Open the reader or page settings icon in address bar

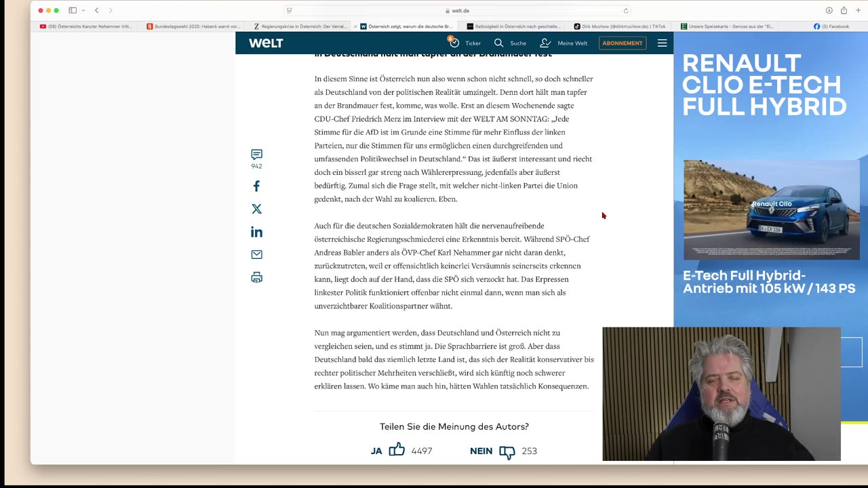290,10
